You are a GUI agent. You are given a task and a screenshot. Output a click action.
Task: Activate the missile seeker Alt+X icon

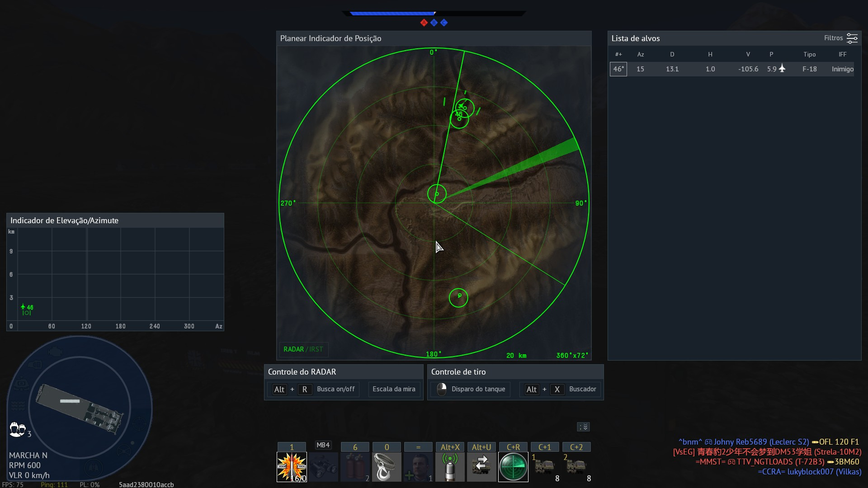(x=450, y=467)
